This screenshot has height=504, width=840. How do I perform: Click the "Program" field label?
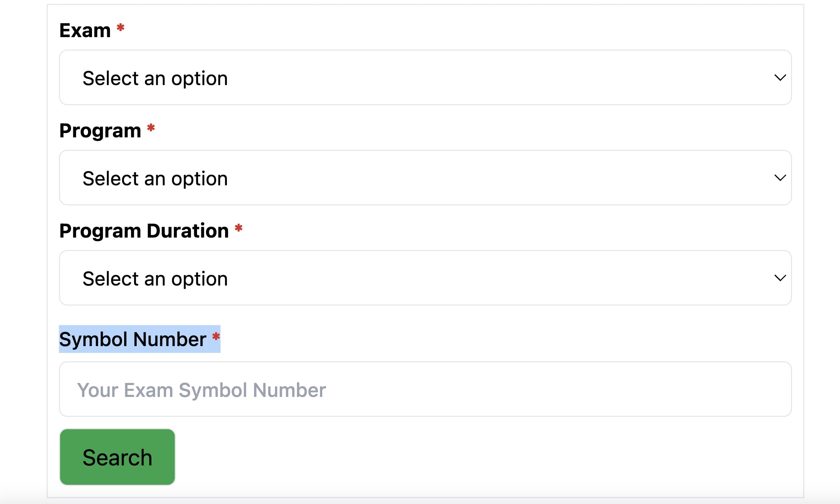tap(100, 131)
